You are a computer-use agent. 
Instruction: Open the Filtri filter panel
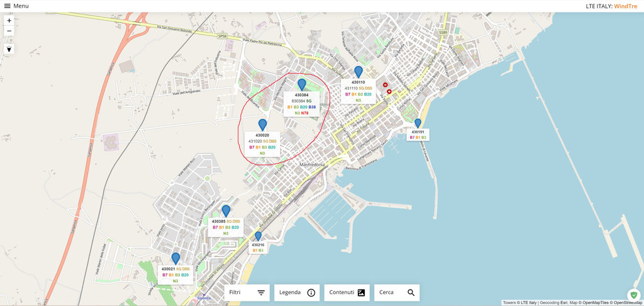[247, 292]
